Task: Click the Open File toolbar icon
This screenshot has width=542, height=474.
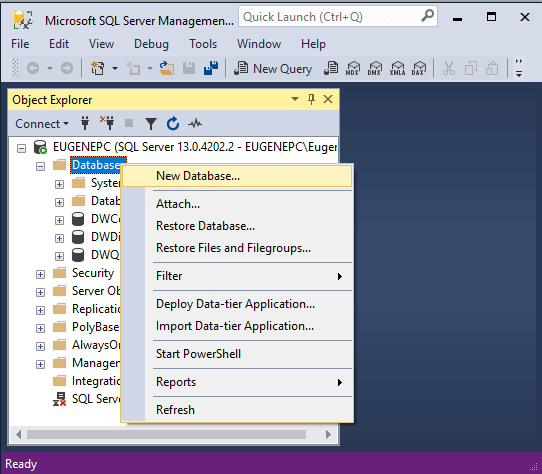Action: click(x=167, y=68)
